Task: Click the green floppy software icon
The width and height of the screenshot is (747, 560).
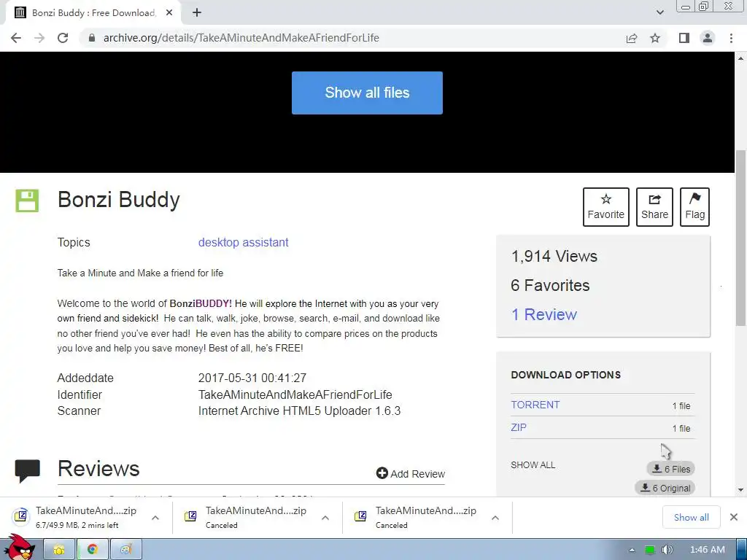Action: point(27,201)
